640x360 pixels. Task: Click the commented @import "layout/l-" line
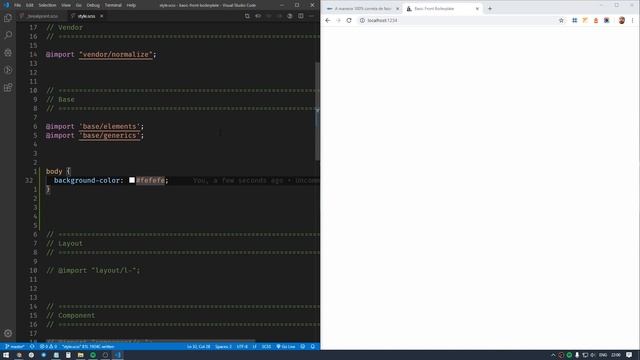coord(93,270)
